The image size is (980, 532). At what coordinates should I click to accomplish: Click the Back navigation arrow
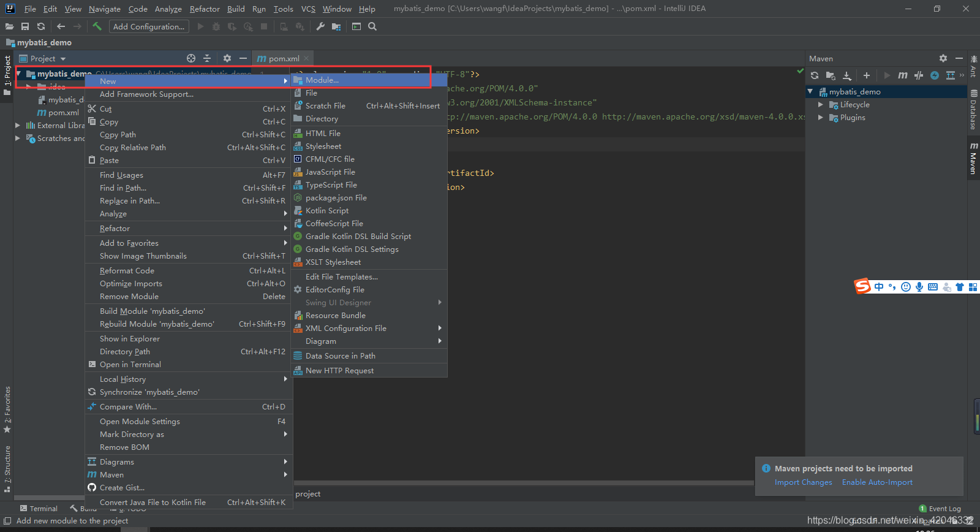point(61,26)
